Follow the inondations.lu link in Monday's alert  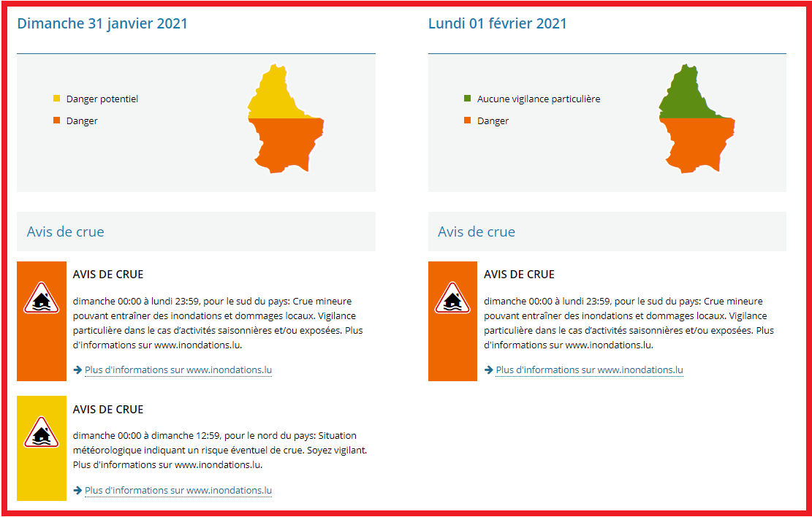(x=589, y=370)
